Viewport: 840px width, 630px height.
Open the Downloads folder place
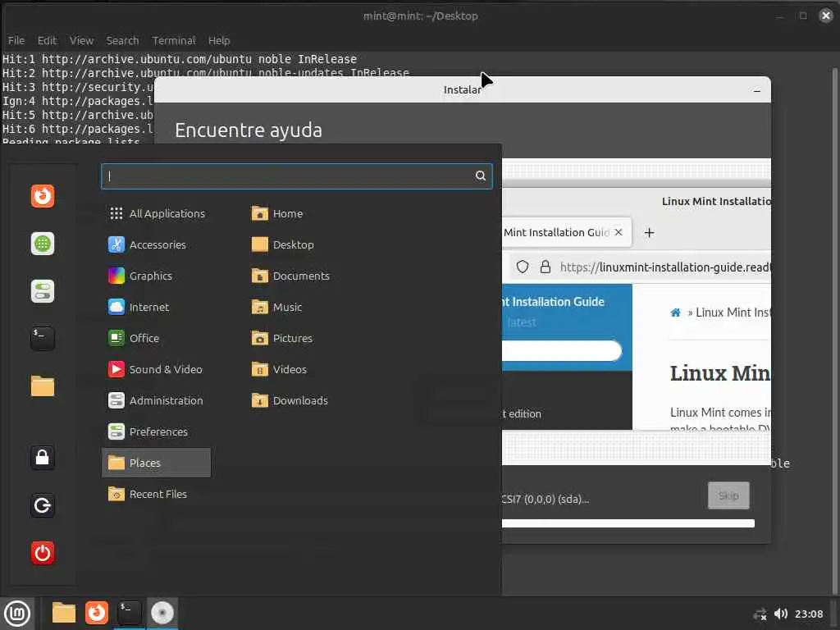click(290, 400)
